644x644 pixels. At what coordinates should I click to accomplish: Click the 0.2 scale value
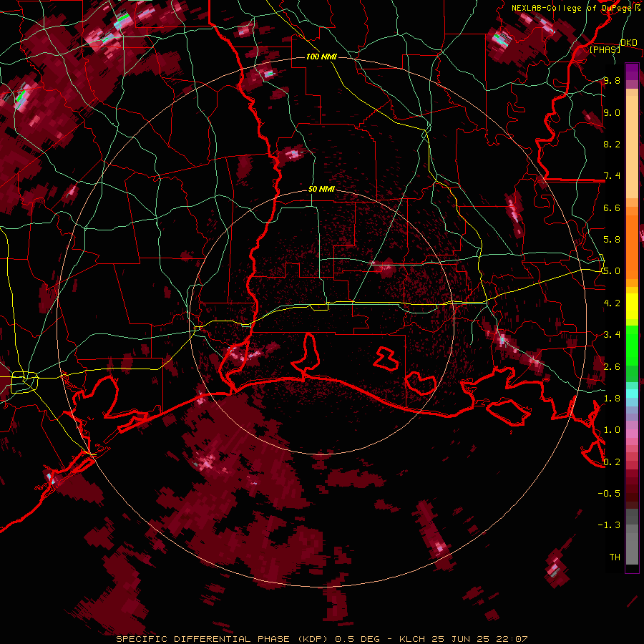[612, 462]
